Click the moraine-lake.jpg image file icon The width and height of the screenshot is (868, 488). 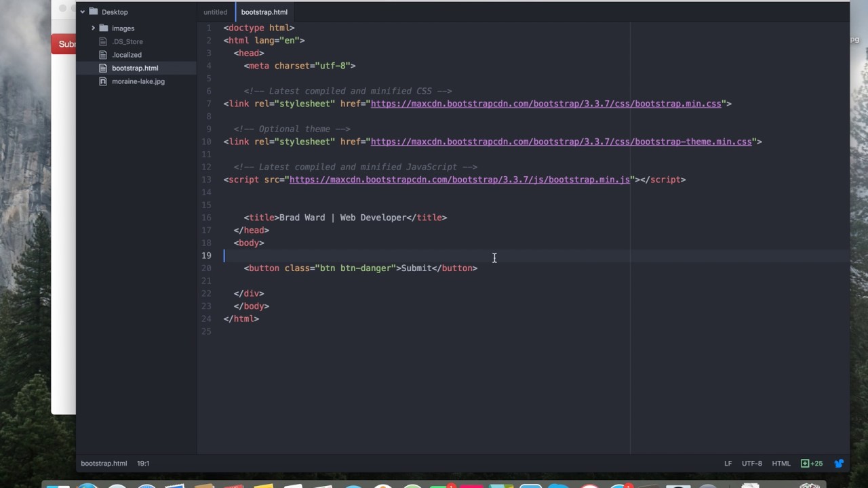point(103,81)
